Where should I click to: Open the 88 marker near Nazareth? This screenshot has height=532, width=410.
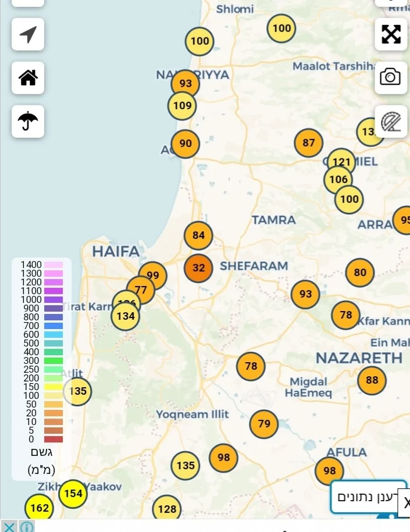pyautogui.click(x=372, y=381)
